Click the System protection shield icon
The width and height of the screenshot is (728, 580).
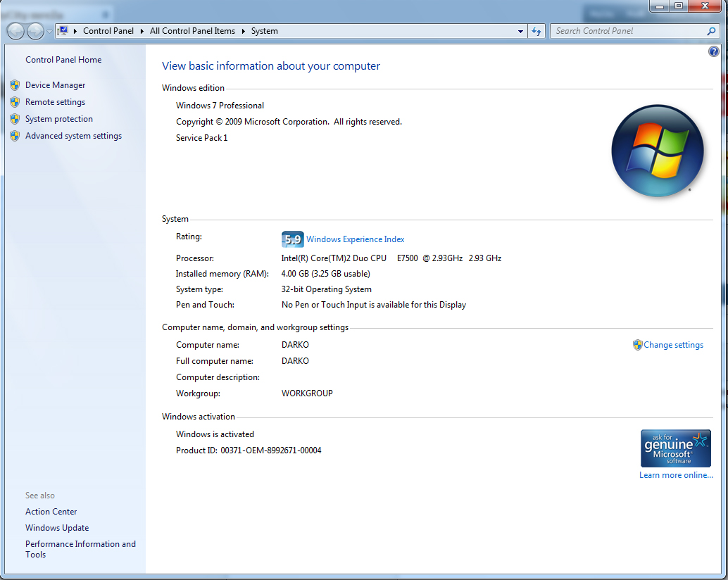(x=15, y=119)
